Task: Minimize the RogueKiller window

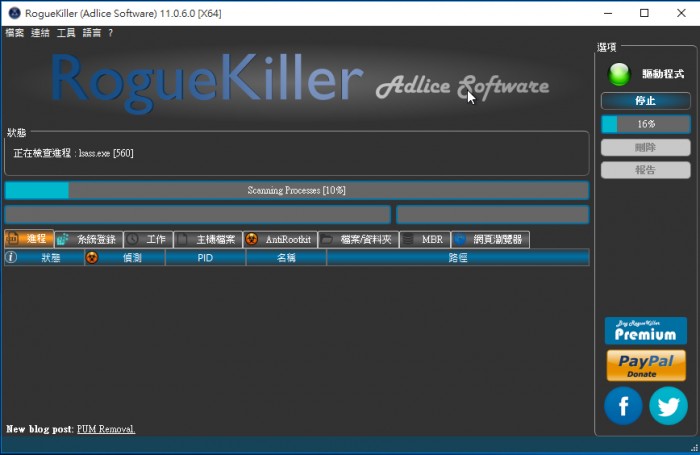Action: click(x=608, y=13)
